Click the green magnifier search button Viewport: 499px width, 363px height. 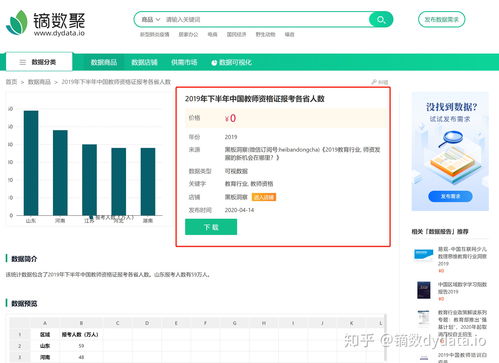point(381,20)
